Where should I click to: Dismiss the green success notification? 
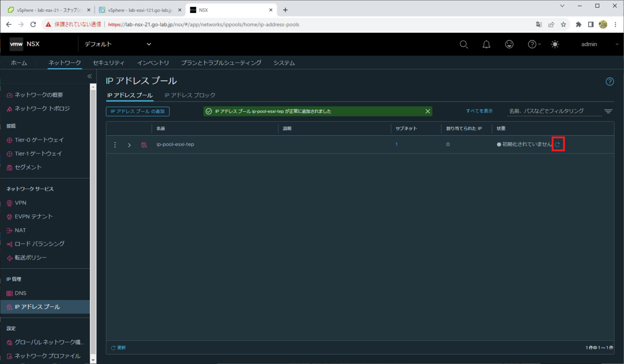pyautogui.click(x=427, y=111)
